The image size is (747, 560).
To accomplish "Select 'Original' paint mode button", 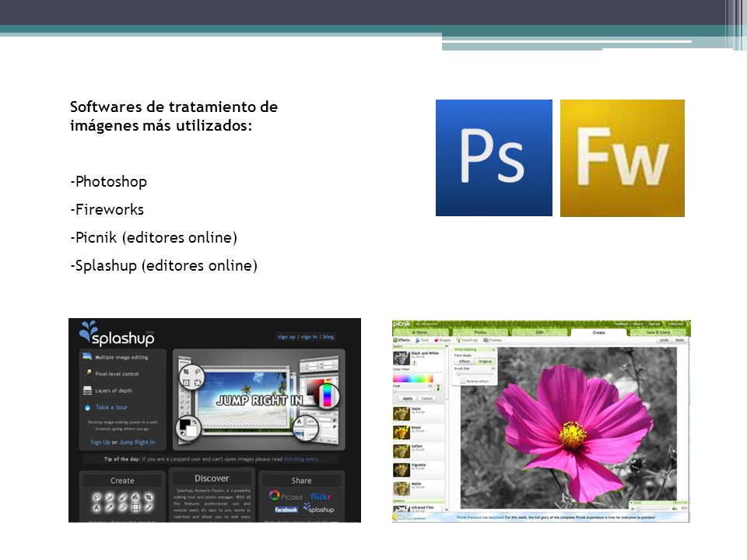I will coord(485,362).
